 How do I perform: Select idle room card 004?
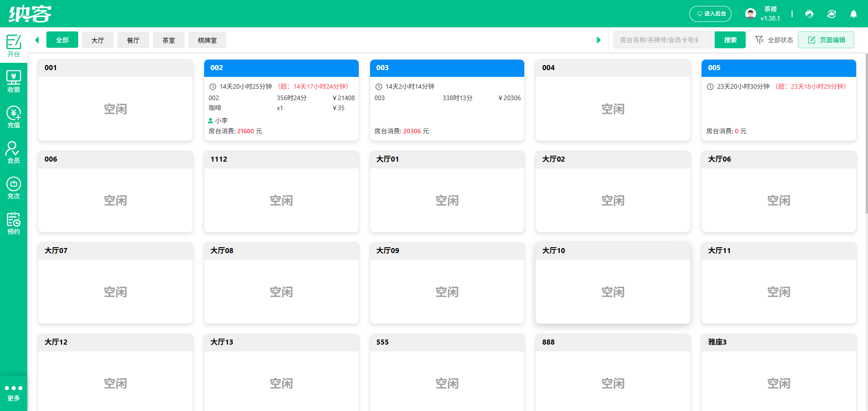pos(613,100)
